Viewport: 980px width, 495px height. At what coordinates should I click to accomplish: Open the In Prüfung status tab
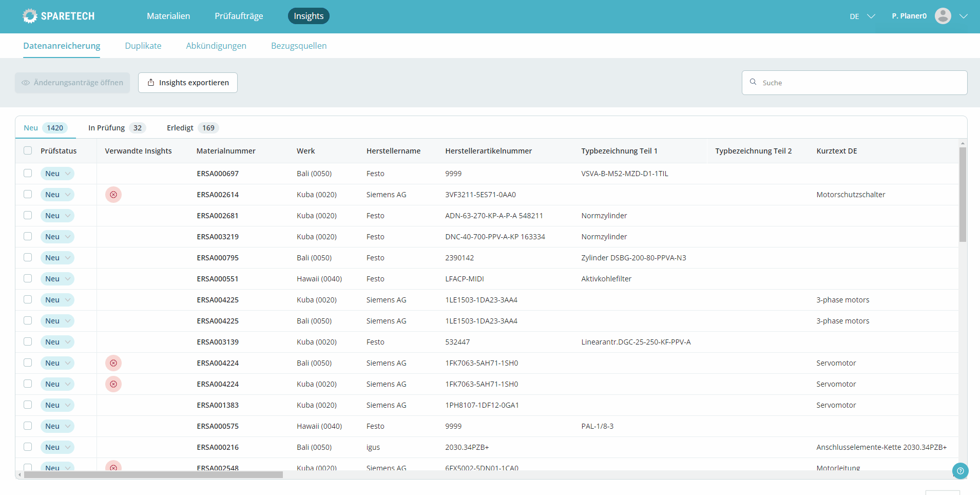pos(116,128)
